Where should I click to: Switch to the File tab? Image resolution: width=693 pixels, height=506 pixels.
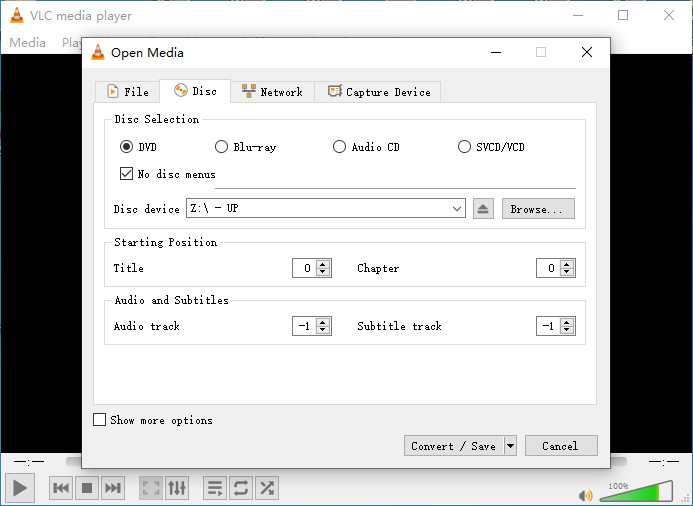tap(128, 92)
